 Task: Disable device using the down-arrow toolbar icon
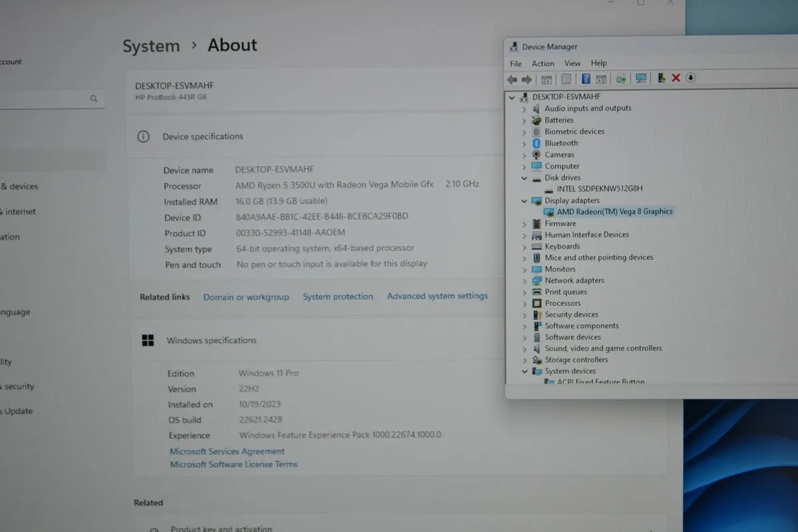tap(691, 78)
